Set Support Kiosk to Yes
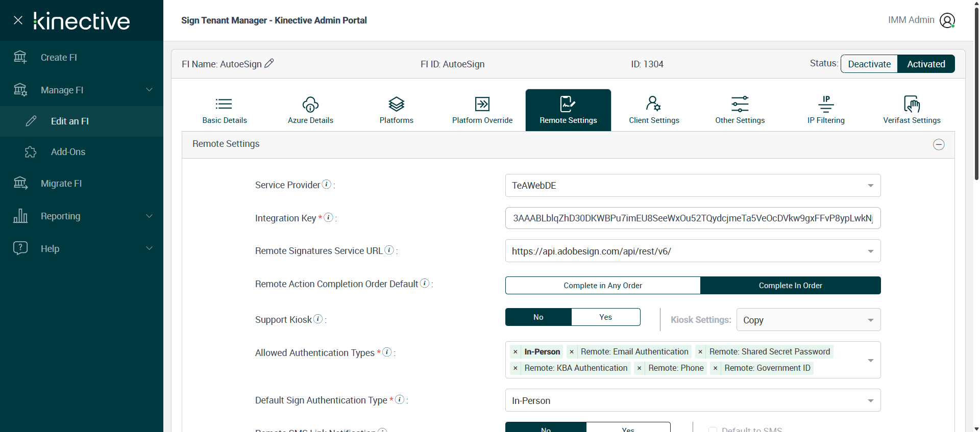Viewport: 980px width, 432px height. point(606,317)
